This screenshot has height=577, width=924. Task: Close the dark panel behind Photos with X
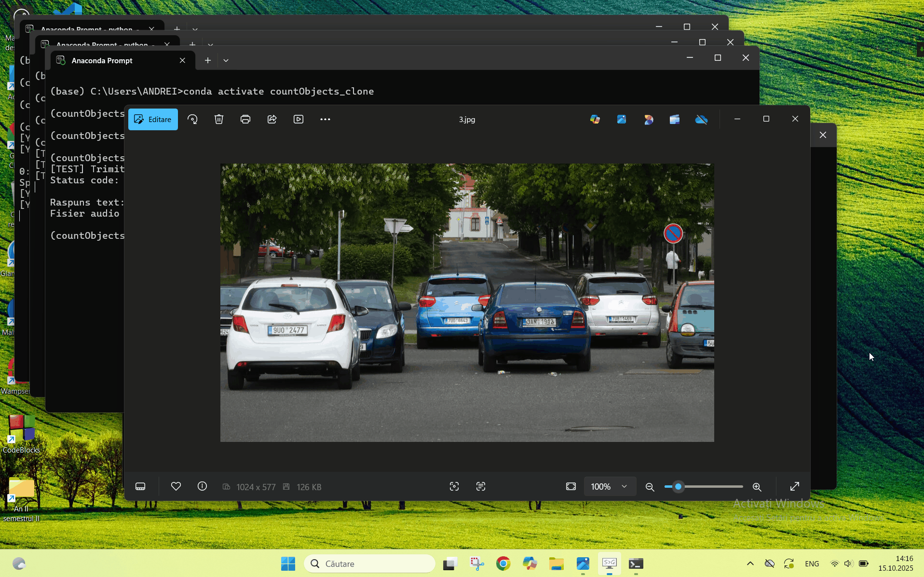point(823,135)
